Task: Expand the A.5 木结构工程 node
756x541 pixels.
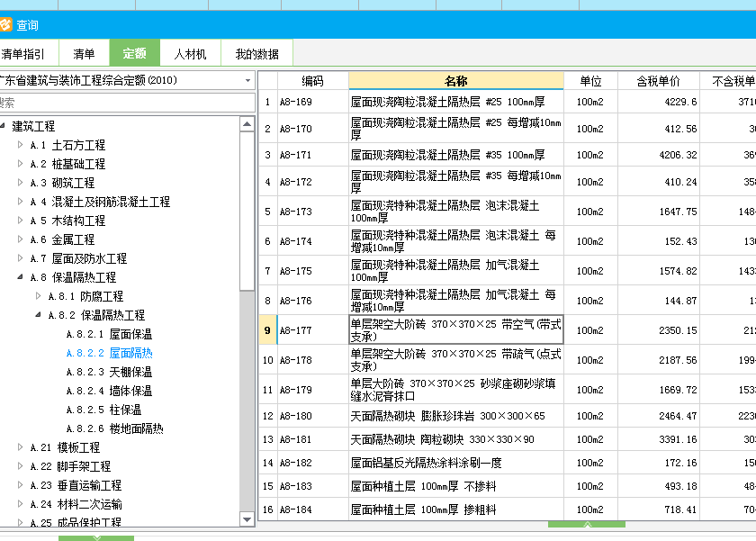Action: click(x=20, y=221)
